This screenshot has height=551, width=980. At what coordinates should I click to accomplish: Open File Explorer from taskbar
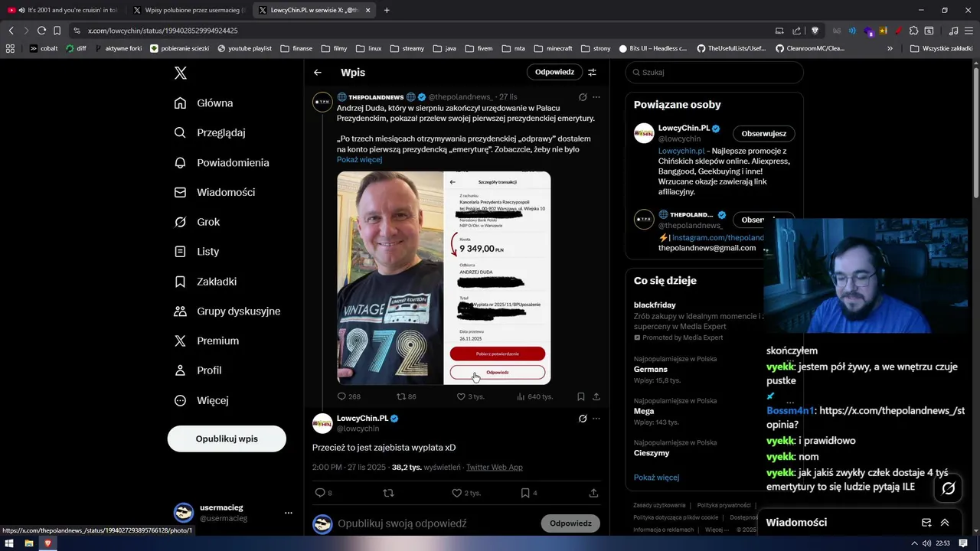pos(29,543)
